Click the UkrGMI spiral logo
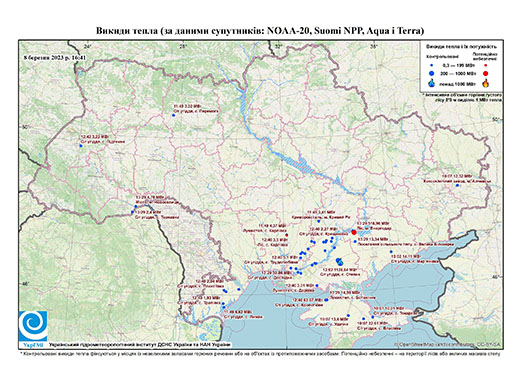Viewport: 520px width, 368px height. pyautogui.click(x=33, y=327)
